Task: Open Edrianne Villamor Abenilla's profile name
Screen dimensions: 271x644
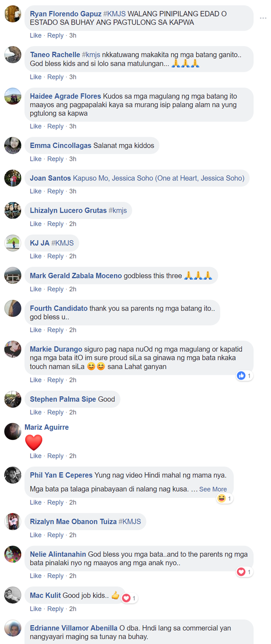Action: [x=74, y=628]
